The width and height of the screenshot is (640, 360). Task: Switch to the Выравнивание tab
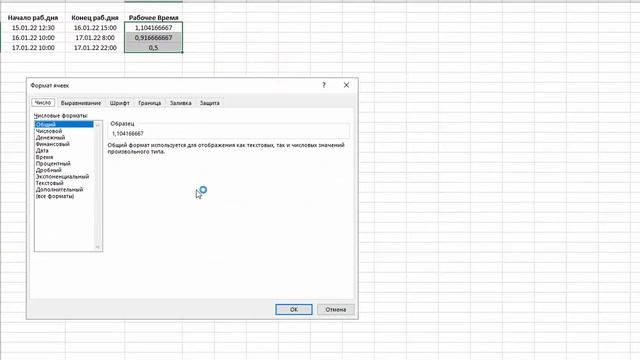tap(80, 103)
